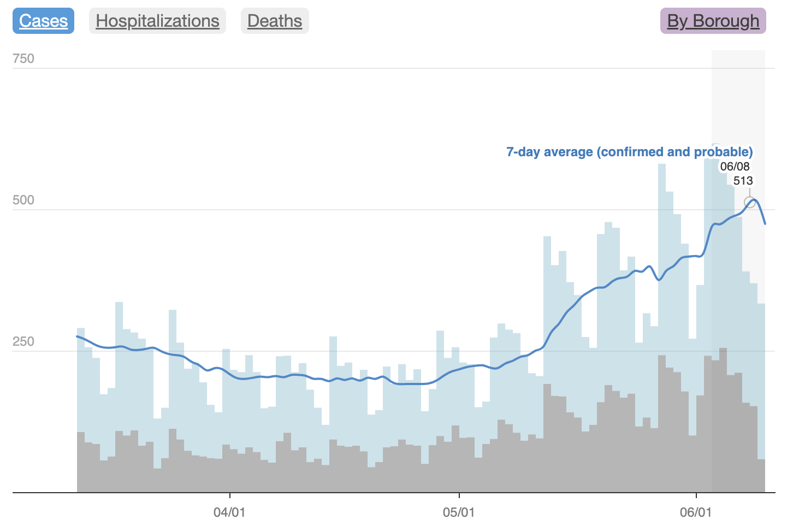Click the 750 y-axis label
The image size is (793, 532).
pyautogui.click(x=23, y=58)
